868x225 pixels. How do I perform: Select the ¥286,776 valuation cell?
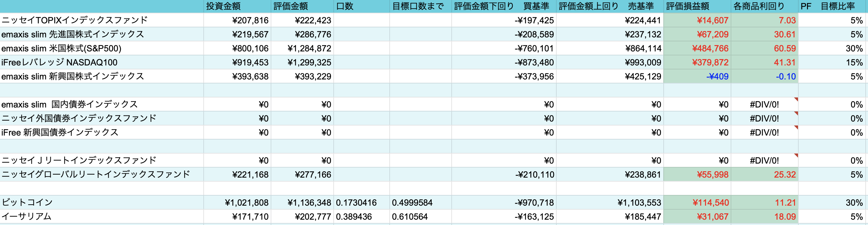click(302, 34)
